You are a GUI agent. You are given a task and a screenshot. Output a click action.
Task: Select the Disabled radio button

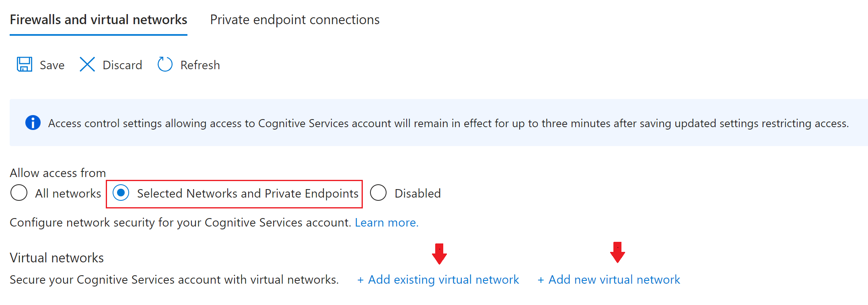click(378, 193)
